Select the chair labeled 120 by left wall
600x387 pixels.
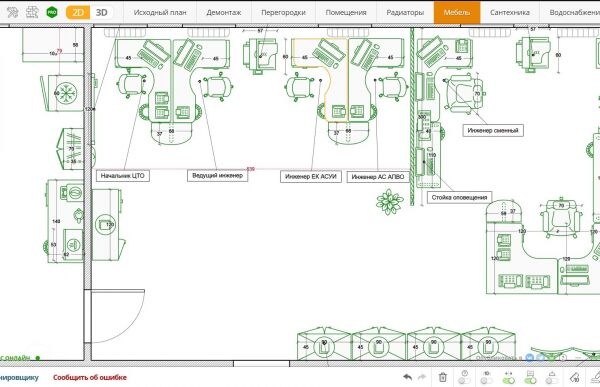(x=107, y=225)
